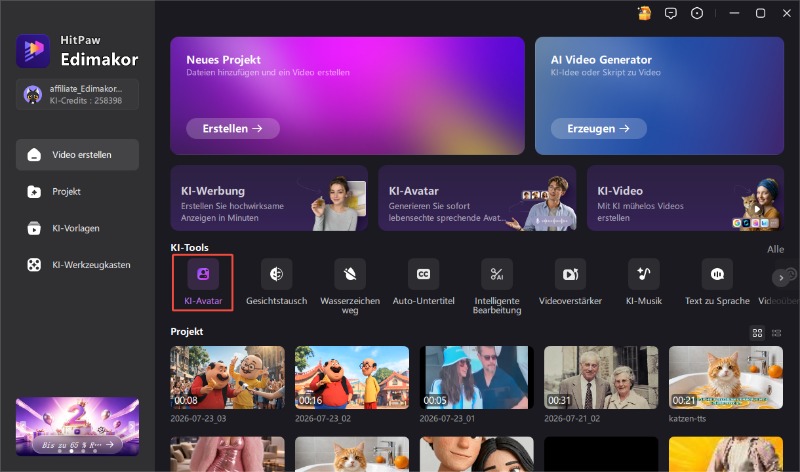Viewport: 800px width, 472px height.
Task: Open the Intelligente Bearbeitung tool
Action: pyautogui.click(x=497, y=274)
